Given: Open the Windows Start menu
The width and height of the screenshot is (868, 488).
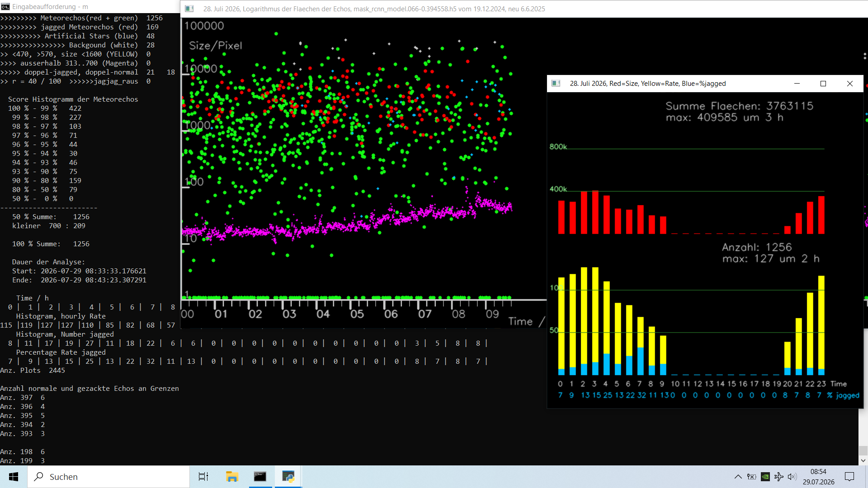Looking at the screenshot, I should (x=14, y=477).
